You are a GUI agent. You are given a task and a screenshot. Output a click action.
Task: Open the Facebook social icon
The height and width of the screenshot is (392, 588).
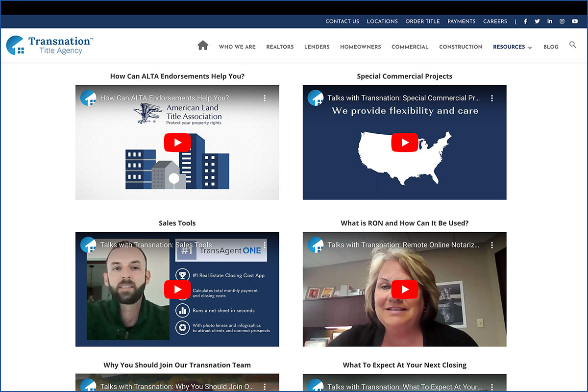click(x=525, y=21)
